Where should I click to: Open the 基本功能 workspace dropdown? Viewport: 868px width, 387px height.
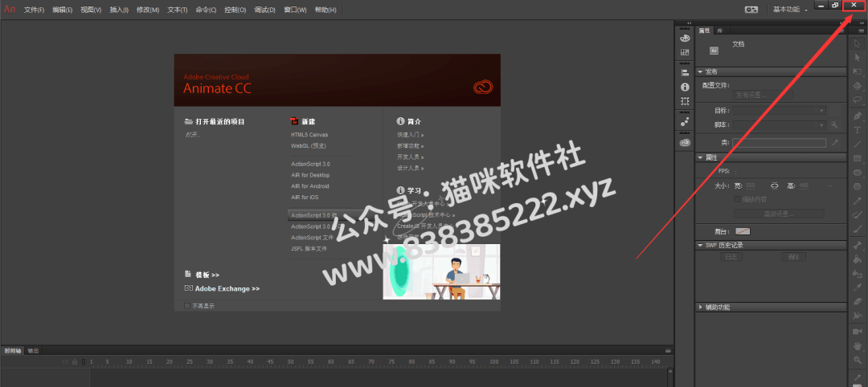point(790,10)
